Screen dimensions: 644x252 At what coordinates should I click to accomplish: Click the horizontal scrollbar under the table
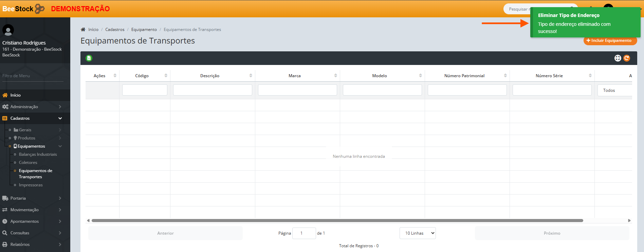tap(337, 221)
